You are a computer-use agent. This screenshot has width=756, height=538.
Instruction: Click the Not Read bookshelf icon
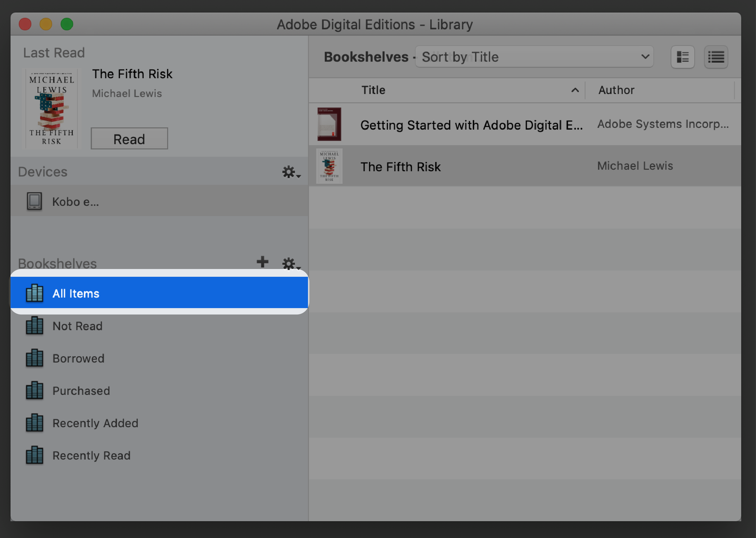[x=35, y=325]
